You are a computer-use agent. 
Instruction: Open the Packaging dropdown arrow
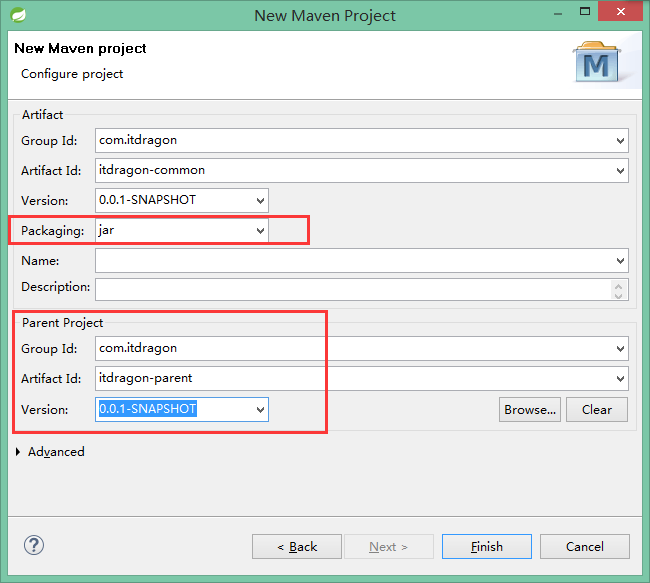(x=260, y=231)
